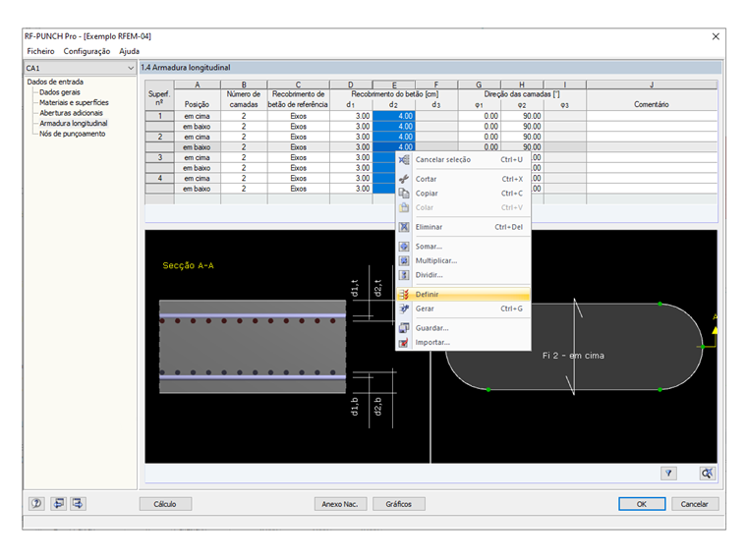Click the scissors icon beside Cortar
This screenshot has height=560, width=747.
pos(404,179)
